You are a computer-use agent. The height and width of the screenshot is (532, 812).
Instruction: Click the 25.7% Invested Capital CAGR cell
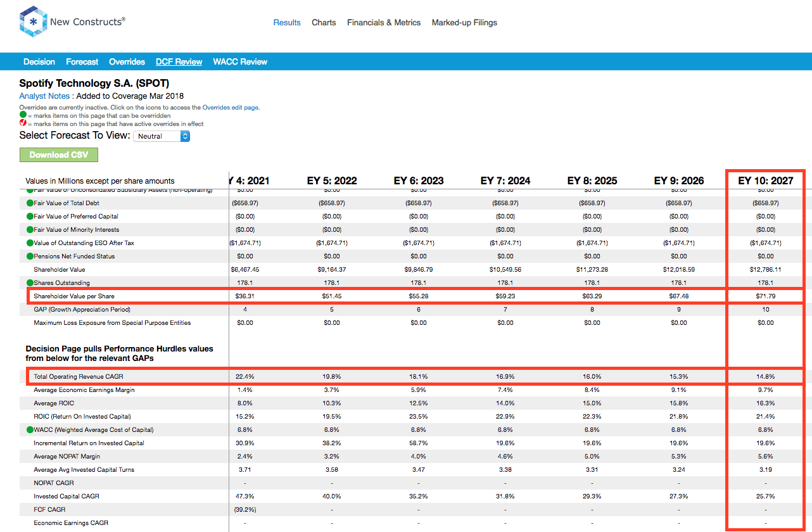766,497
